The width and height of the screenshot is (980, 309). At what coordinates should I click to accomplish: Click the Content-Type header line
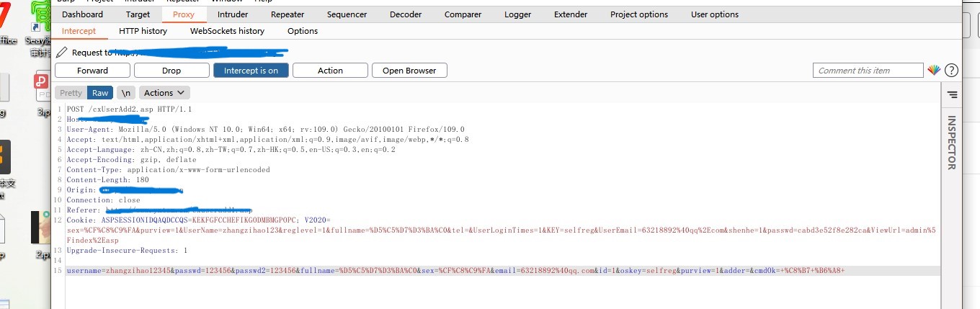168,170
